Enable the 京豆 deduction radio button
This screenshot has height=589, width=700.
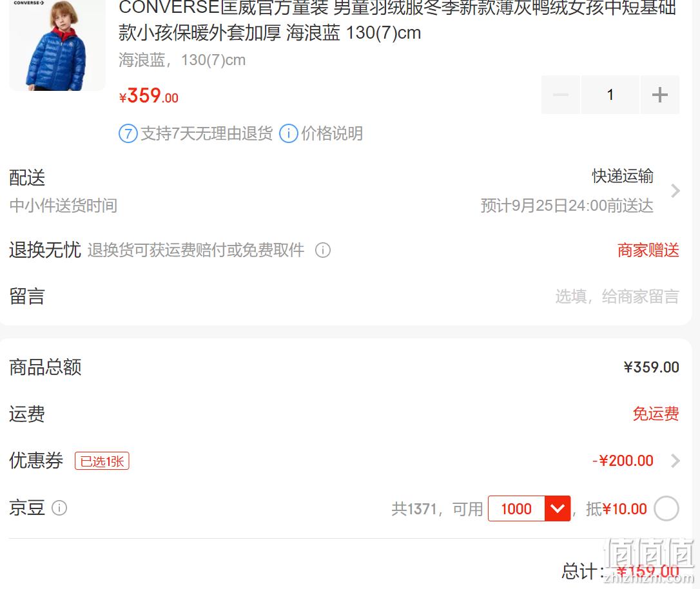point(666,508)
